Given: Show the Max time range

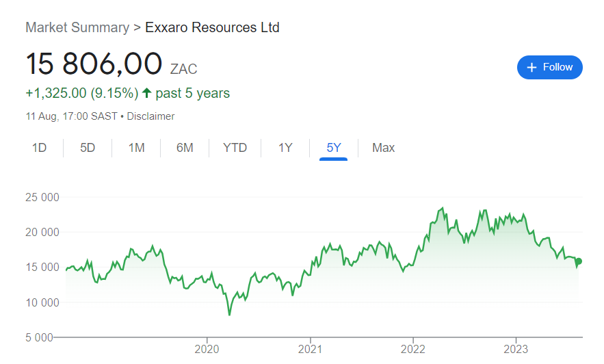Looking at the screenshot, I should [383, 148].
